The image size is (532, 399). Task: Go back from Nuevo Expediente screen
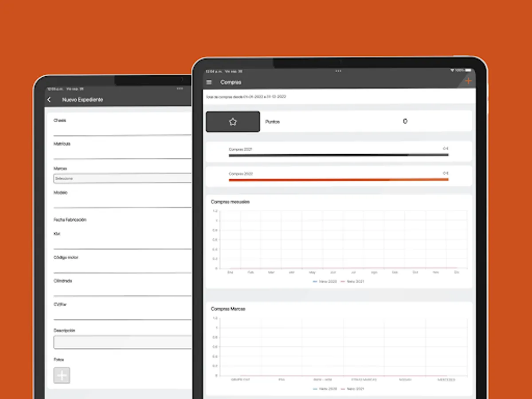(x=49, y=100)
